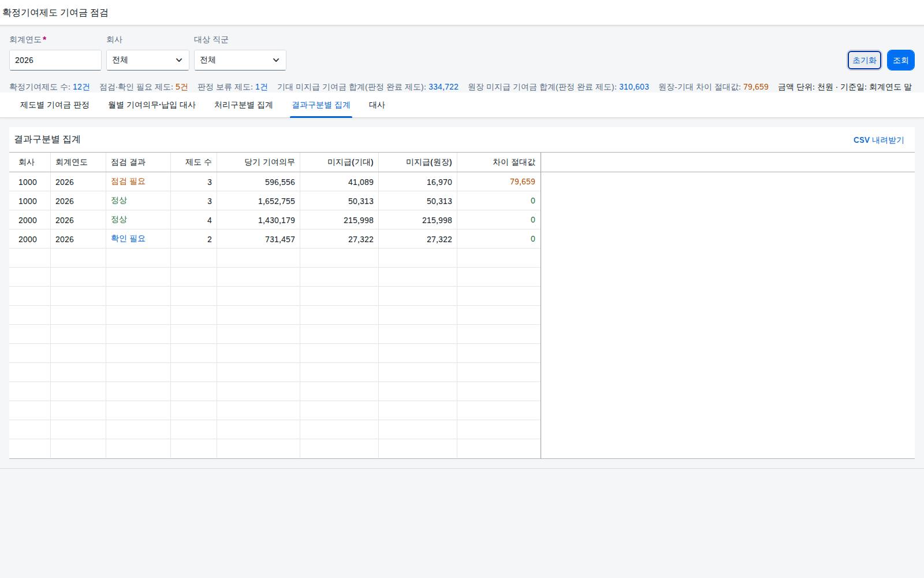Switch to the 대사 tab
This screenshot has width=924, height=578.
(377, 105)
